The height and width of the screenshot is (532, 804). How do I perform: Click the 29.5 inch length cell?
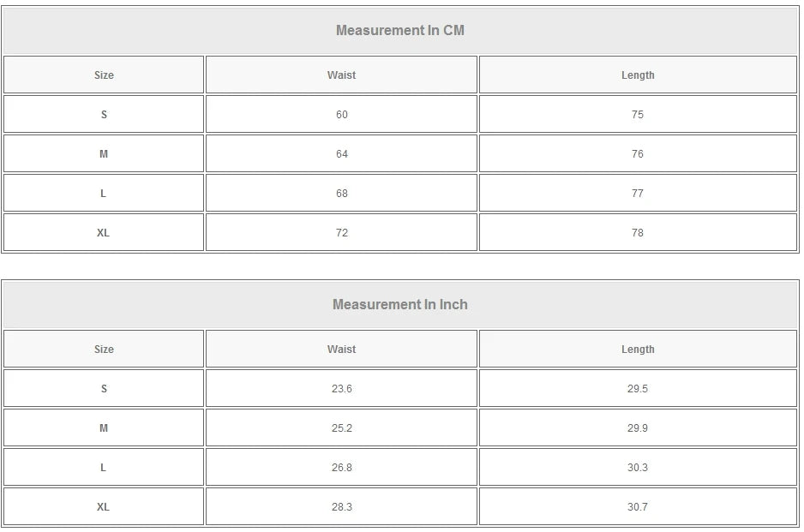pyautogui.click(x=638, y=389)
